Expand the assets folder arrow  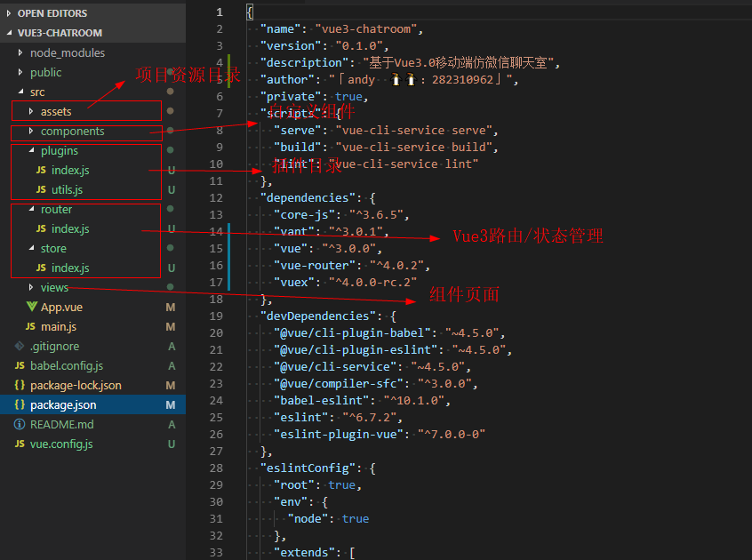tap(31, 111)
